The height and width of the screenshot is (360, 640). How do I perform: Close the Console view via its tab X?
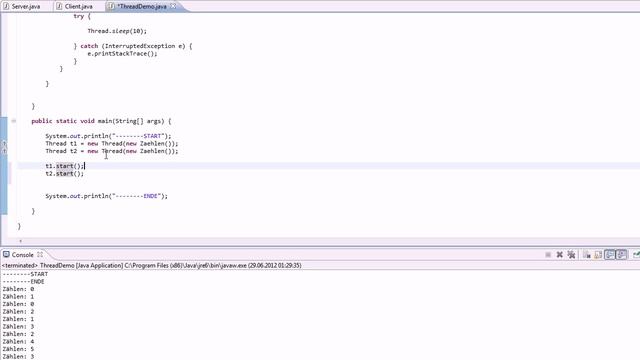tap(40, 254)
